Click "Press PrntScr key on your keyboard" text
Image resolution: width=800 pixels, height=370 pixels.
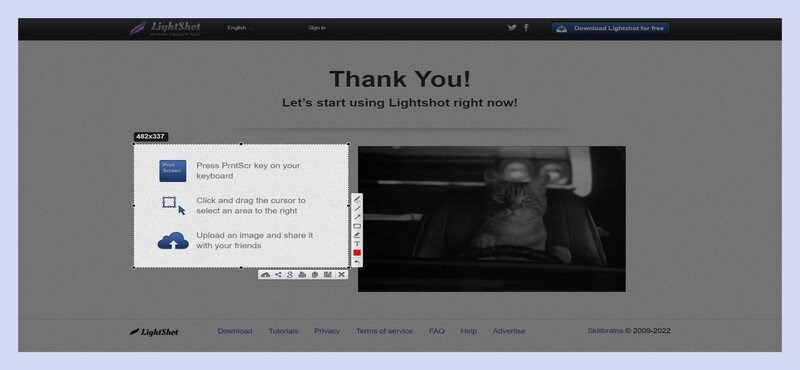tap(248, 170)
